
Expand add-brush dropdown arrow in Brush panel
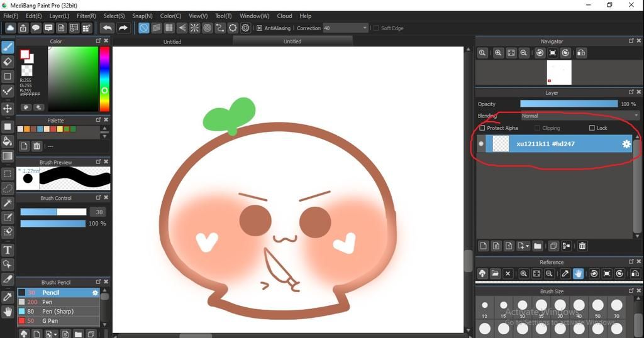tap(55, 334)
